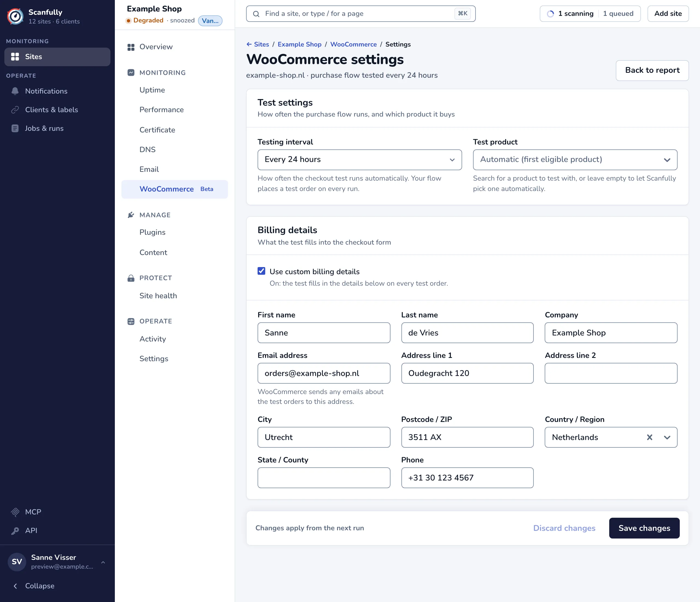Open the API key icon
The width and height of the screenshot is (700, 602).
coord(15,531)
